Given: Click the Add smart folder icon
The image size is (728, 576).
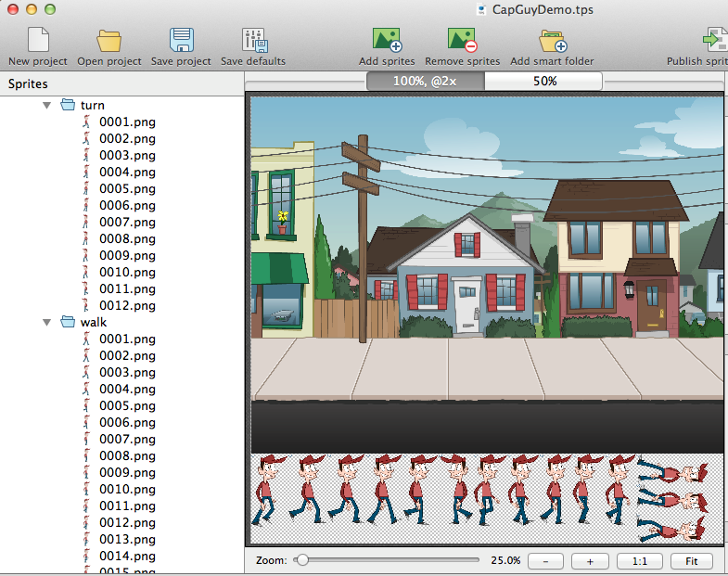Looking at the screenshot, I should [x=552, y=40].
